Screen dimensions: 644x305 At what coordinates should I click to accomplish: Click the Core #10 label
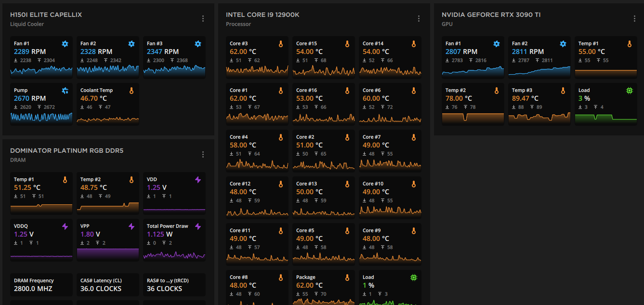pyautogui.click(x=373, y=184)
